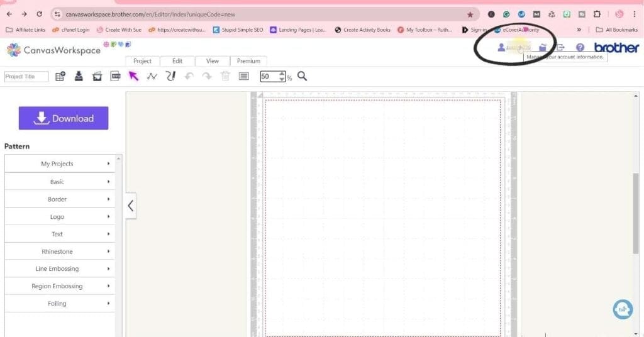Open the cPanel Login bookmark
644x337 pixels.
(x=70, y=30)
